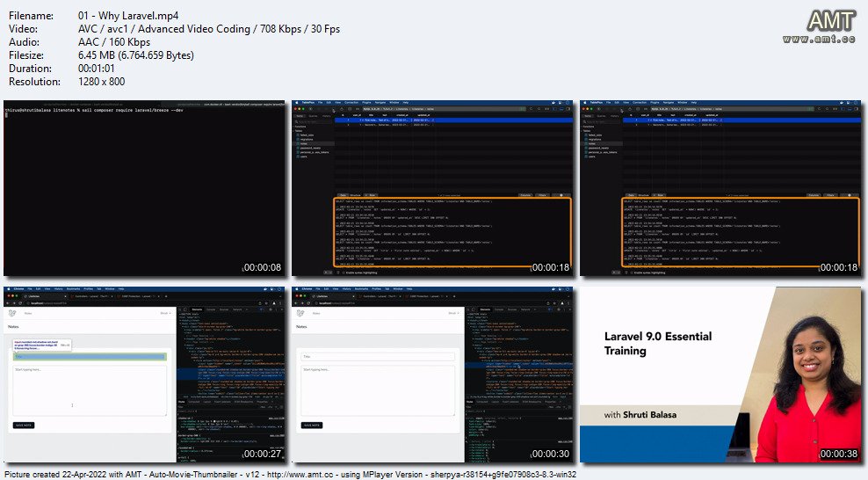Click the 'Start typing here' textarea in 00:00:30 frame

coord(378,390)
